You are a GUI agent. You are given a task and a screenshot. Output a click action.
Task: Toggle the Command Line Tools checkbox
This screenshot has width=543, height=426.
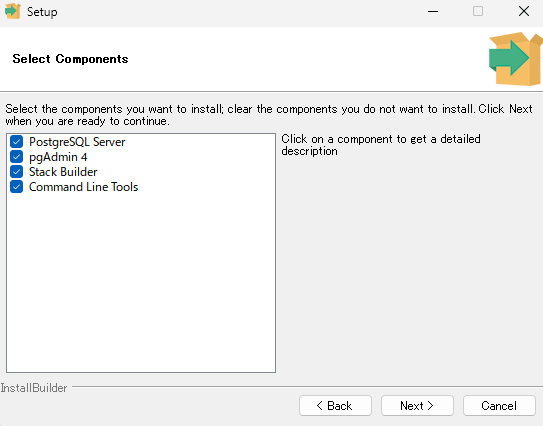[16, 187]
